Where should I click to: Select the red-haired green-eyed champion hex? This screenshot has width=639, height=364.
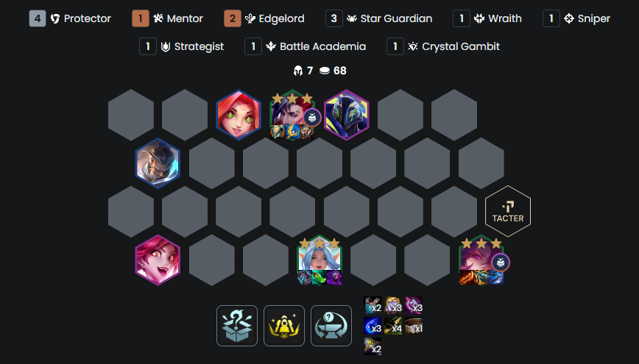(239, 115)
